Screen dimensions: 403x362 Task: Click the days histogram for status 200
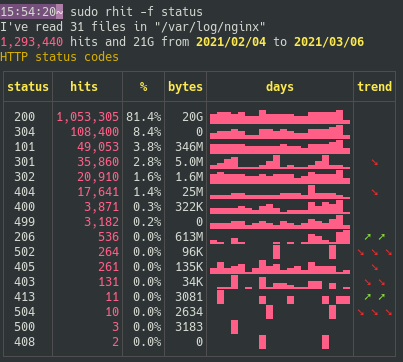[280, 117]
